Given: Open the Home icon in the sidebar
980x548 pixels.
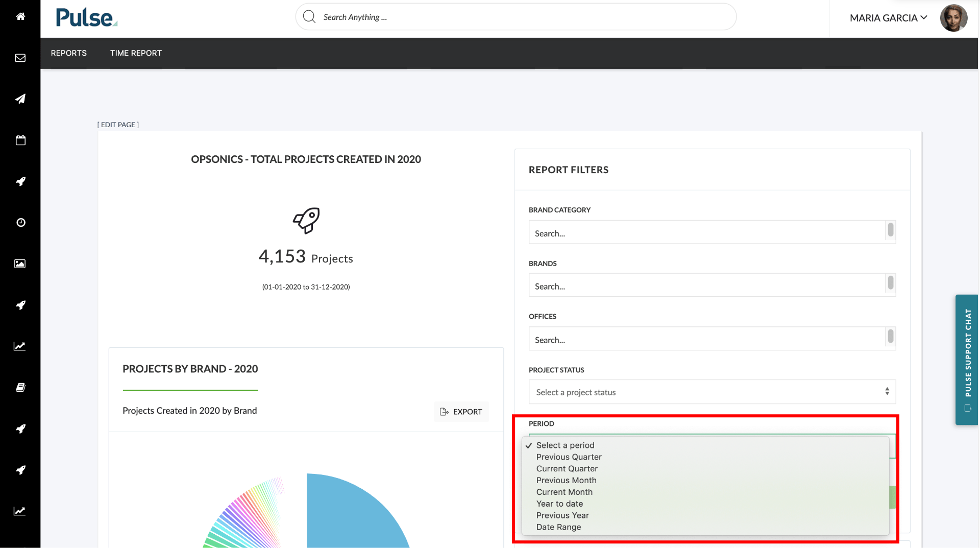Looking at the screenshot, I should 20,16.
